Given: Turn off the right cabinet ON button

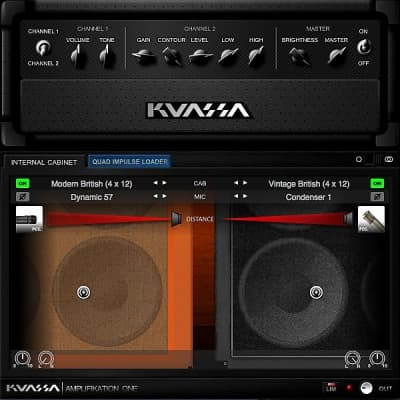Looking at the screenshot, I should [x=377, y=183].
